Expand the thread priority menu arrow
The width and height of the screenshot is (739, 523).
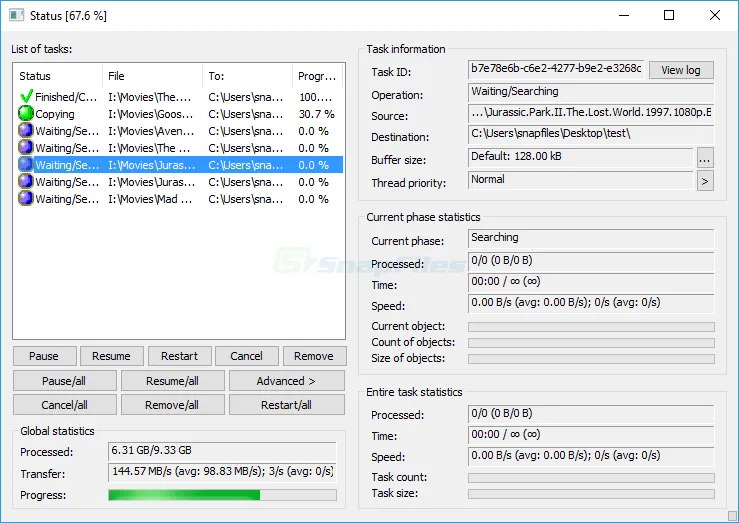(x=705, y=181)
